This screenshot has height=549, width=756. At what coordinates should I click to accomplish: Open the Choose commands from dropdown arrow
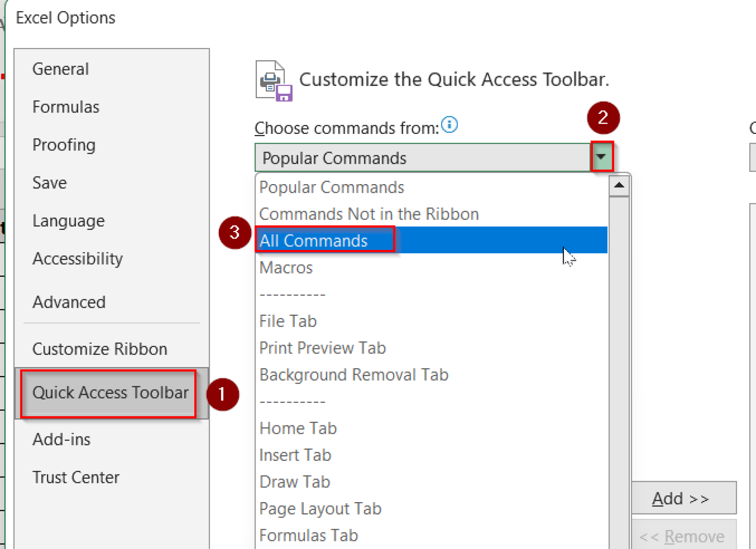601,156
